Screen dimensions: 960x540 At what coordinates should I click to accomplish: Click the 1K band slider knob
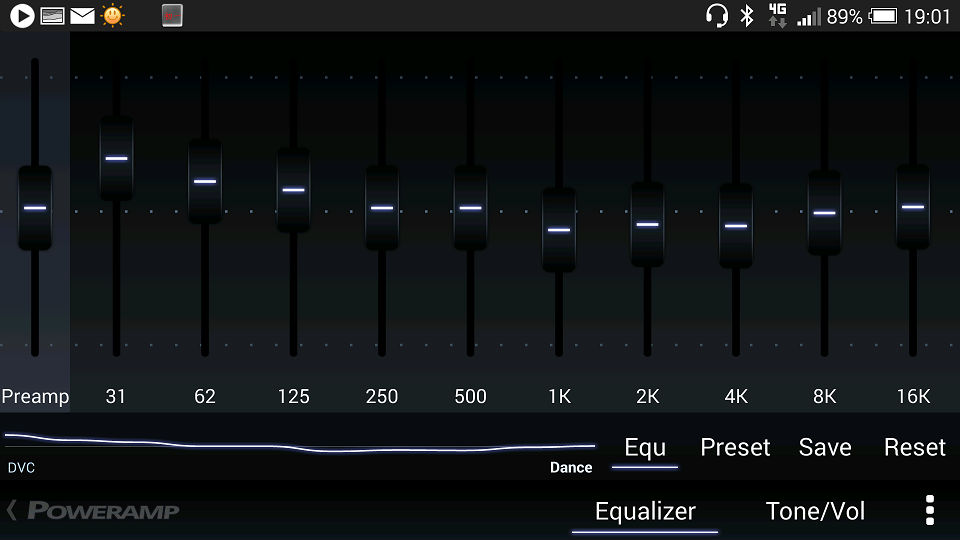[559, 230]
